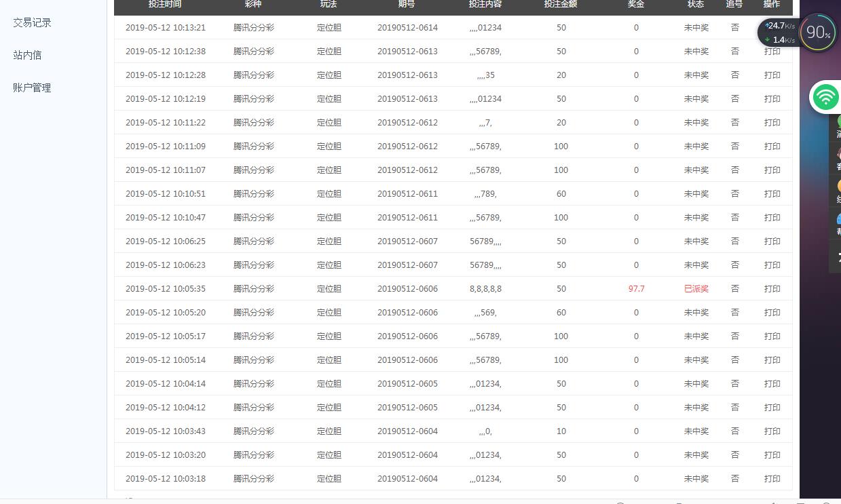
Task: Click 打印 for the 10:05:20 bet
Action: tap(772, 313)
